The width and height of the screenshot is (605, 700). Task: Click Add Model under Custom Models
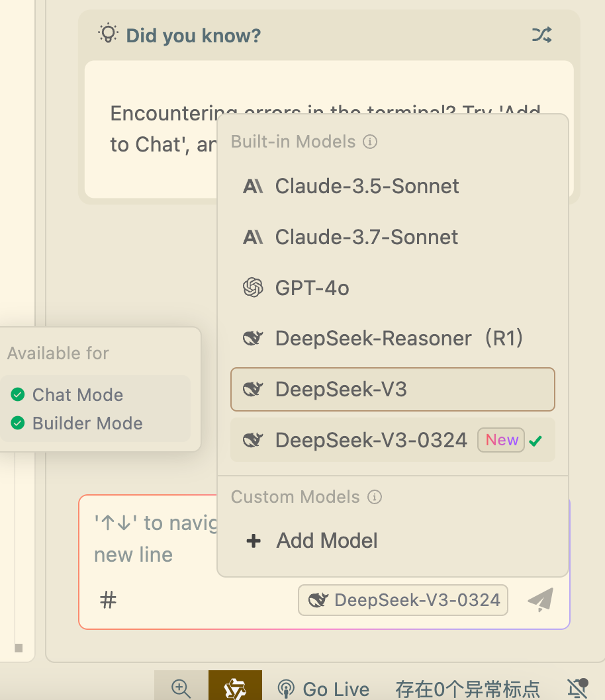(x=327, y=541)
